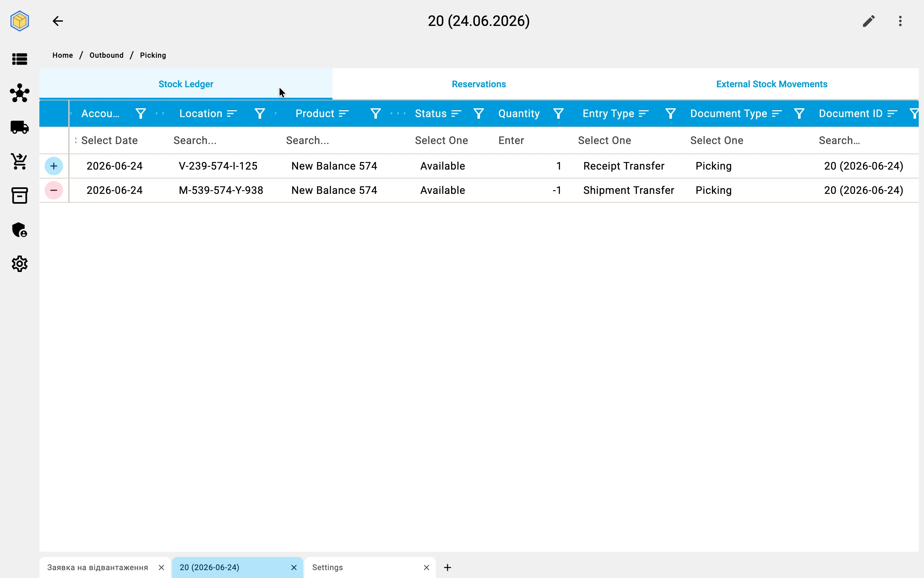Viewport: 924px width, 578px height.
Task: Open the archive box sidebar icon
Action: click(x=19, y=195)
